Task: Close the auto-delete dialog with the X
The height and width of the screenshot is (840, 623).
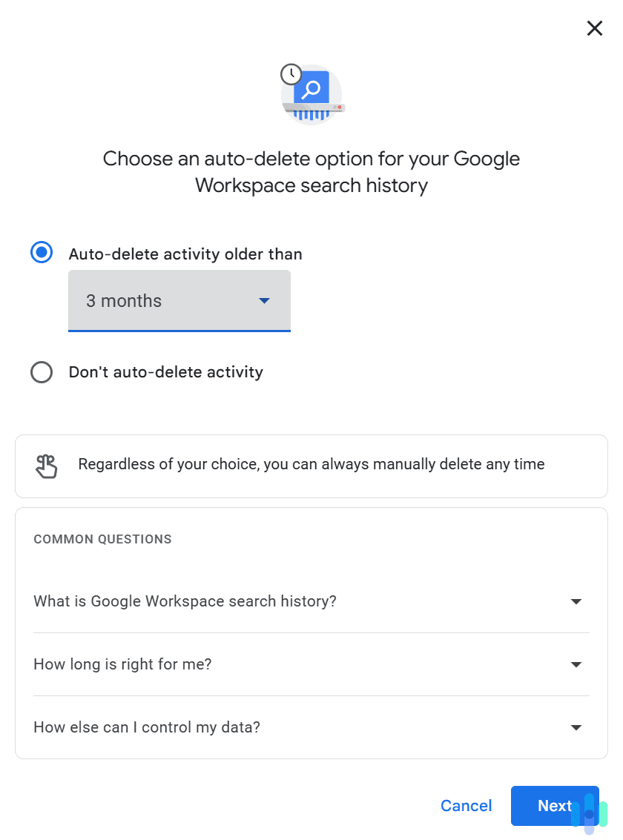Action: coord(594,28)
